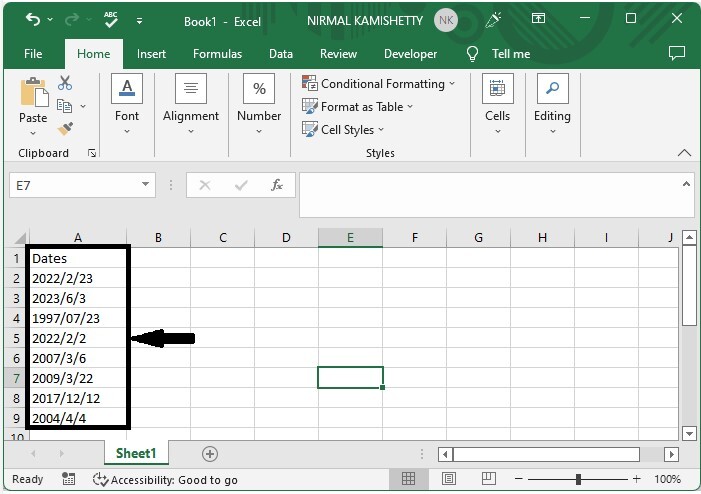Click horizontal scrollbar right arrow
This screenshot has width=701, height=494.
(x=671, y=455)
